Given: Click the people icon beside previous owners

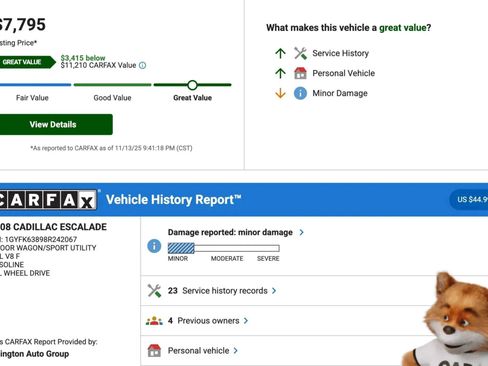Looking at the screenshot, I should pos(154,321).
